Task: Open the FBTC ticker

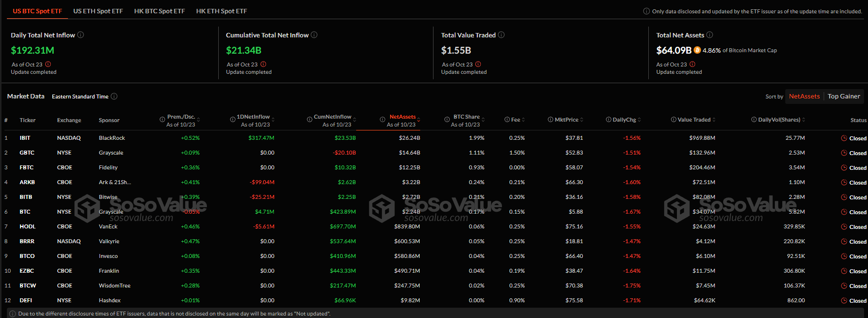Action: click(27, 167)
